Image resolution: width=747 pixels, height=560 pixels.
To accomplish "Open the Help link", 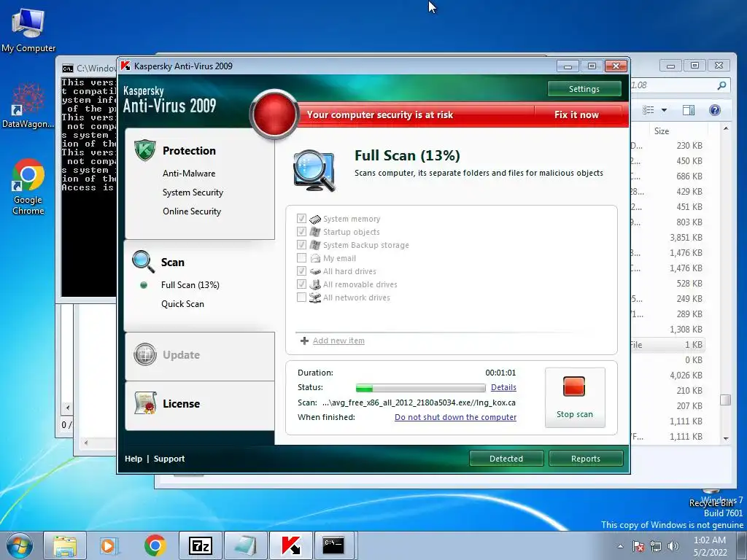I will tap(133, 459).
